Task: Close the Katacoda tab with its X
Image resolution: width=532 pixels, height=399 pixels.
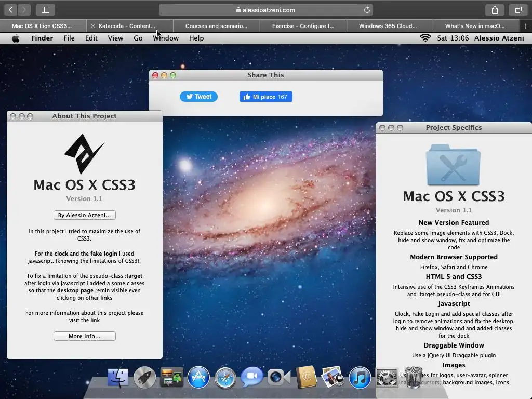Action: pyautogui.click(x=92, y=26)
